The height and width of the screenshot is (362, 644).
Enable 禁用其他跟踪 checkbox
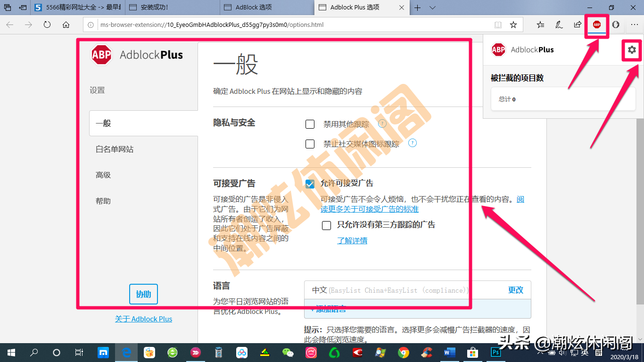pyautogui.click(x=310, y=124)
